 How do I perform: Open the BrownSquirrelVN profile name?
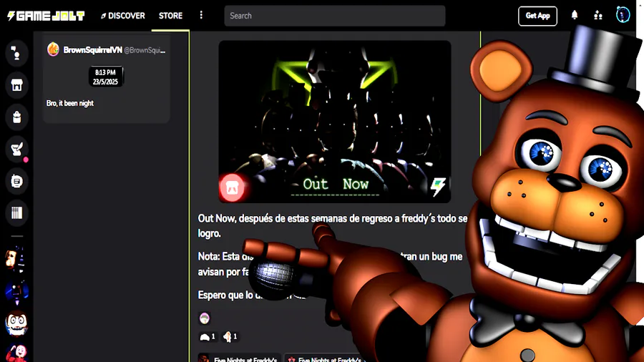(x=93, y=50)
